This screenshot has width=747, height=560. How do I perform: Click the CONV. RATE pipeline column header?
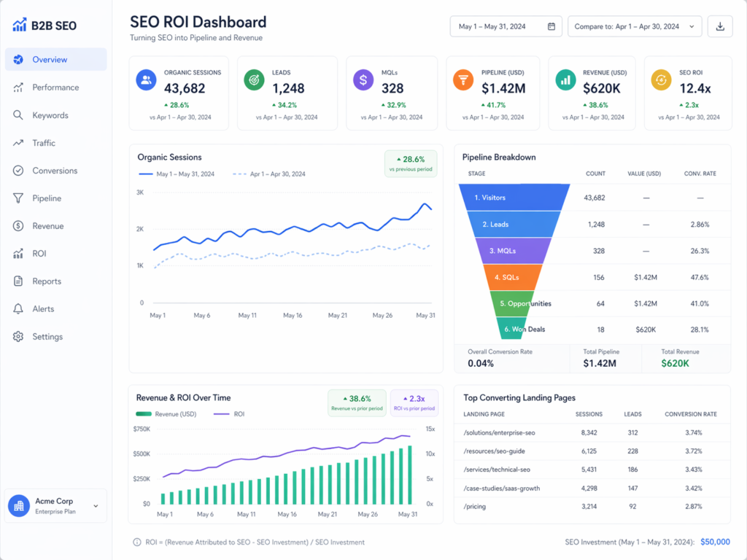(x=700, y=174)
